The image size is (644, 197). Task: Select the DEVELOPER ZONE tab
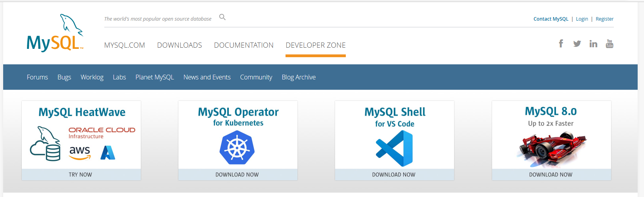coord(316,45)
